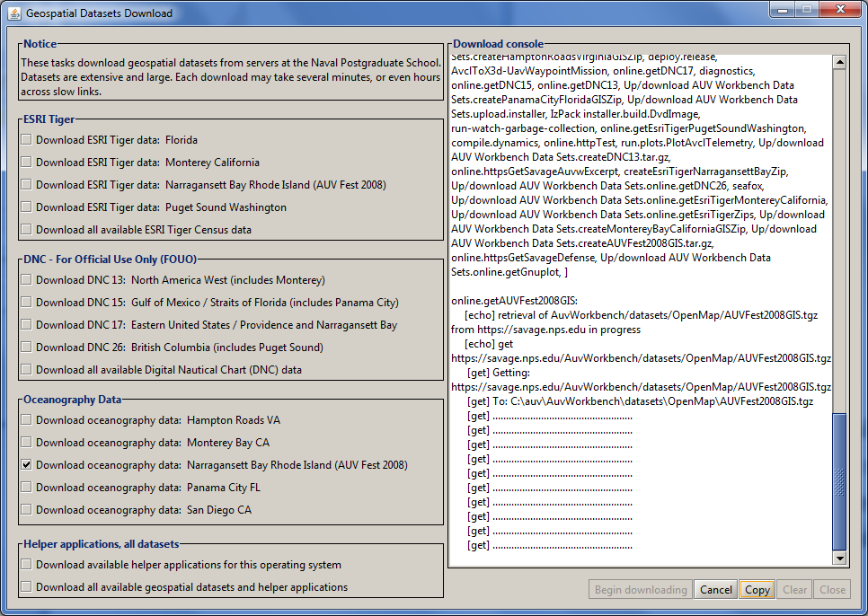Check DNC 15 Gulf of Mexico option

[x=27, y=303]
